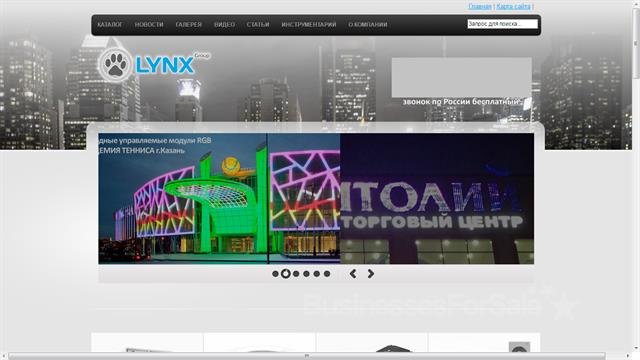This screenshot has width=640, height=360.
Task: Open the ВИДЕО menu item
Action: (224, 24)
